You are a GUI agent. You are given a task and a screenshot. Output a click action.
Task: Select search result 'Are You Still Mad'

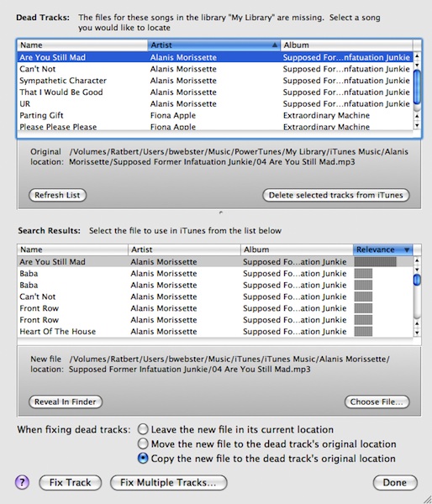[215, 261]
